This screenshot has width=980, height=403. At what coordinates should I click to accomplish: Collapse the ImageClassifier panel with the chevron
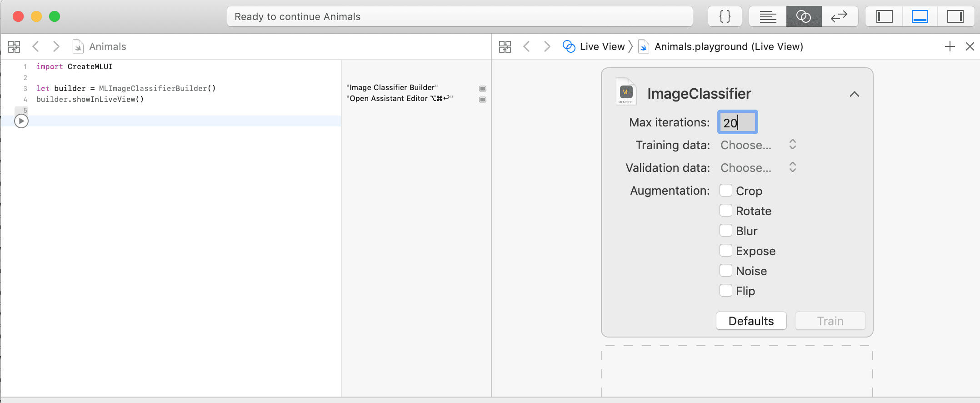coord(855,94)
